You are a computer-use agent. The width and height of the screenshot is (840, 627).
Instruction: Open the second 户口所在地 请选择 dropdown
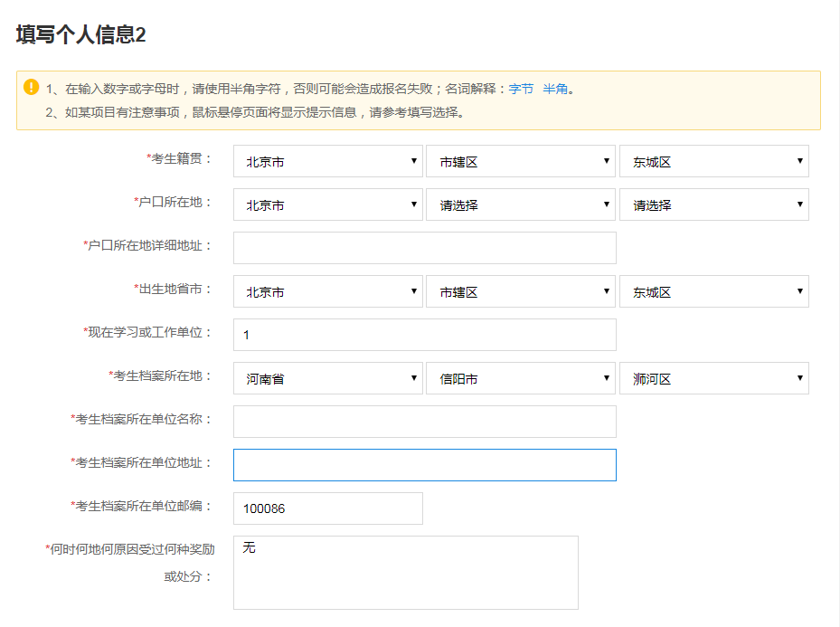click(521, 204)
